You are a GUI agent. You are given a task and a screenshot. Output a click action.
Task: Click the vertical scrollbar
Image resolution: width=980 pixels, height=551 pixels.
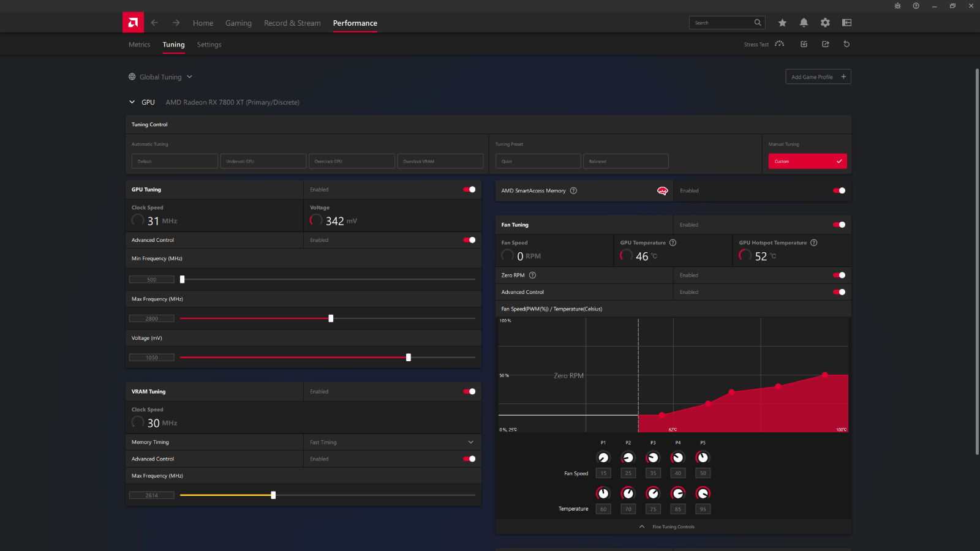(x=977, y=261)
